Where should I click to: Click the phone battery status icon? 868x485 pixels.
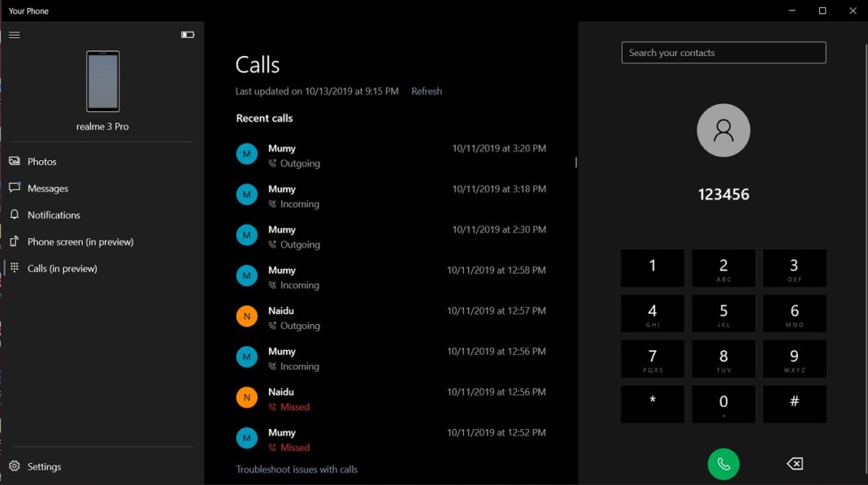pyautogui.click(x=188, y=35)
